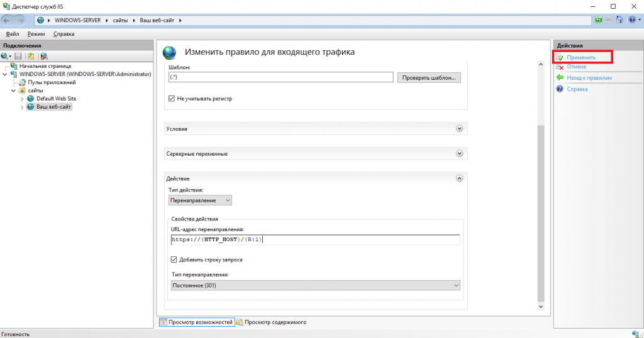
Task: Open the Тип перенаправления dropdown
Action: tap(316, 285)
